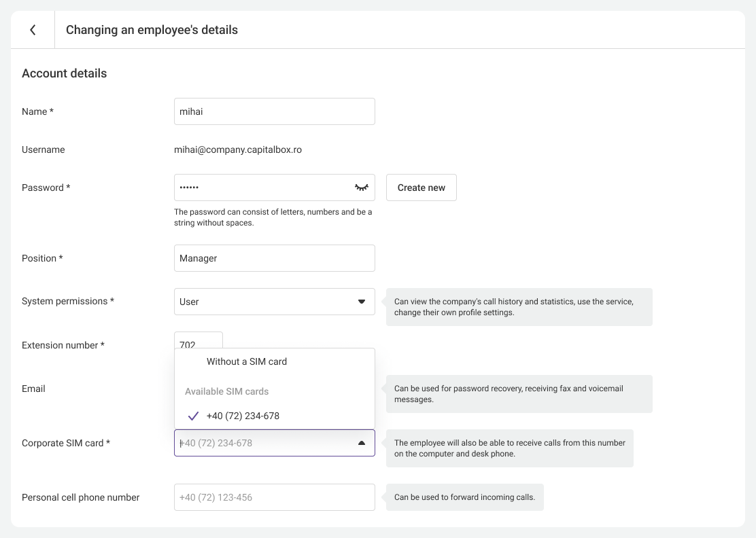
Task: Click the purple checkmark beside the selected SIM
Action: [x=193, y=416]
